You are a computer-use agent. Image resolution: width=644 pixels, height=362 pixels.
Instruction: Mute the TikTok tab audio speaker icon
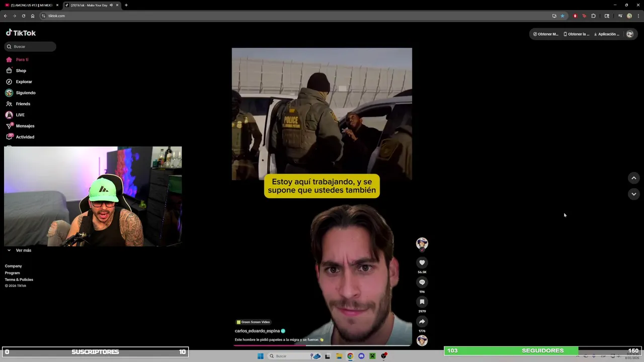click(111, 5)
